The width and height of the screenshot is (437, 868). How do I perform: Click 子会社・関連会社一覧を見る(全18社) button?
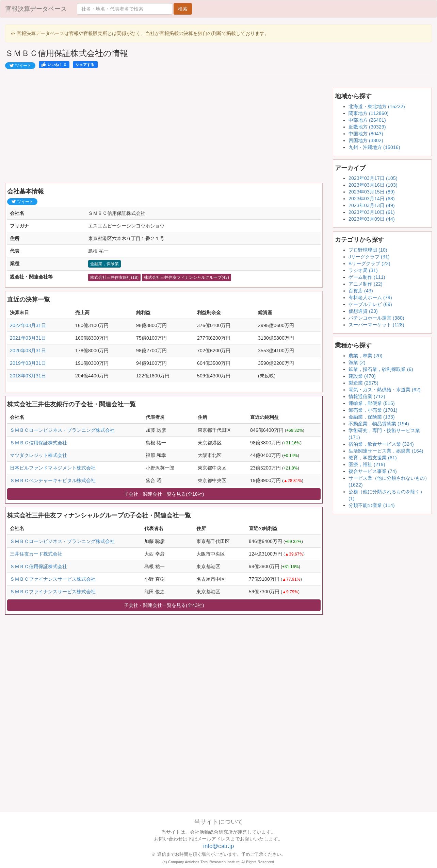tap(164, 494)
